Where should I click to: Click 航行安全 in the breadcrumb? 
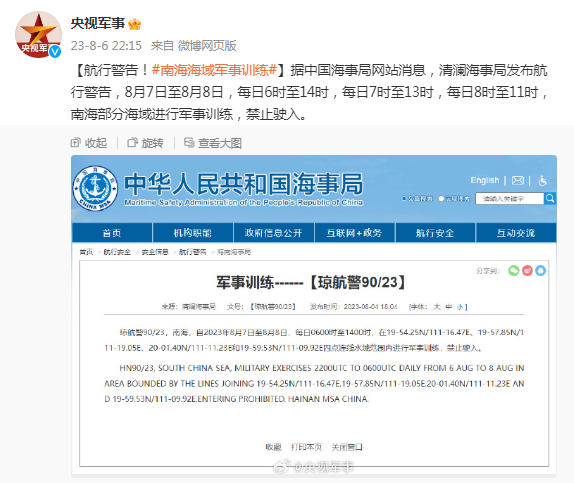pos(117,252)
